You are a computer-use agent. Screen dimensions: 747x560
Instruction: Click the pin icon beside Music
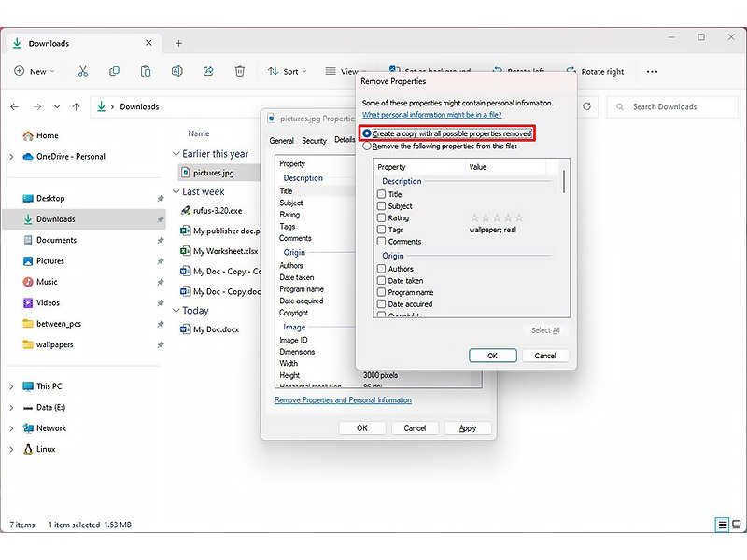click(161, 282)
